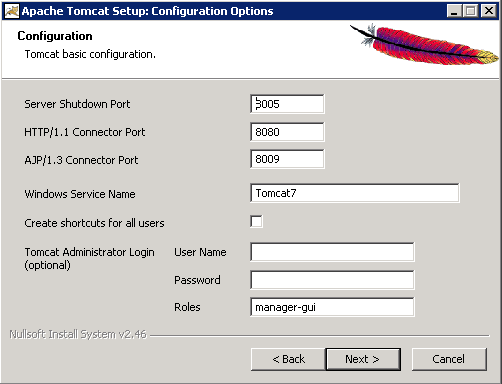The height and width of the screenshot is (384, 502).
Task: Enable Create shortcuts for all users
Action: tap(256, 222)
